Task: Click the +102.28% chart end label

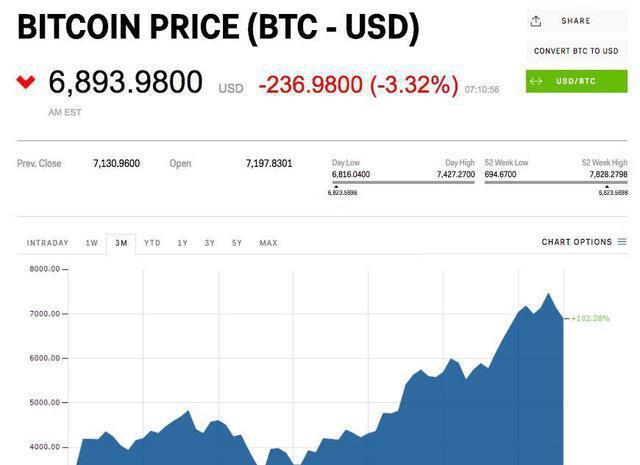Action: pyautogui.click(x=591, y=318)
